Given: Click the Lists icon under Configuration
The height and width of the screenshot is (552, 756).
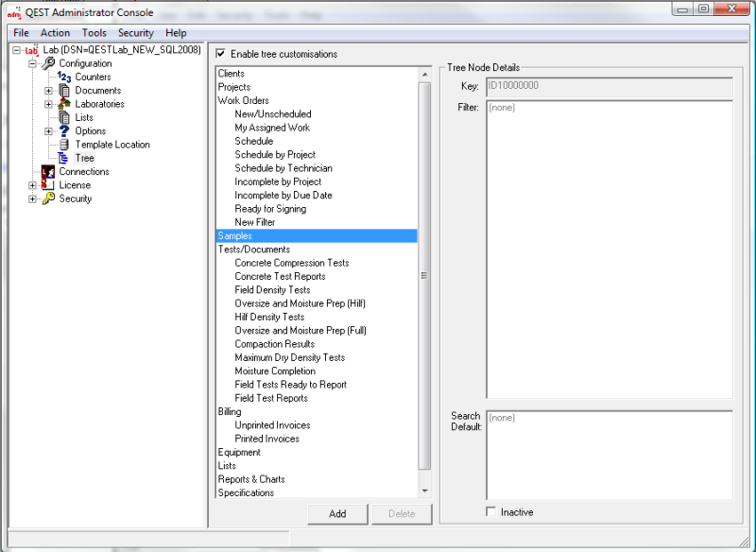Looking at the screenshot, I should click(x=63, y=117).
